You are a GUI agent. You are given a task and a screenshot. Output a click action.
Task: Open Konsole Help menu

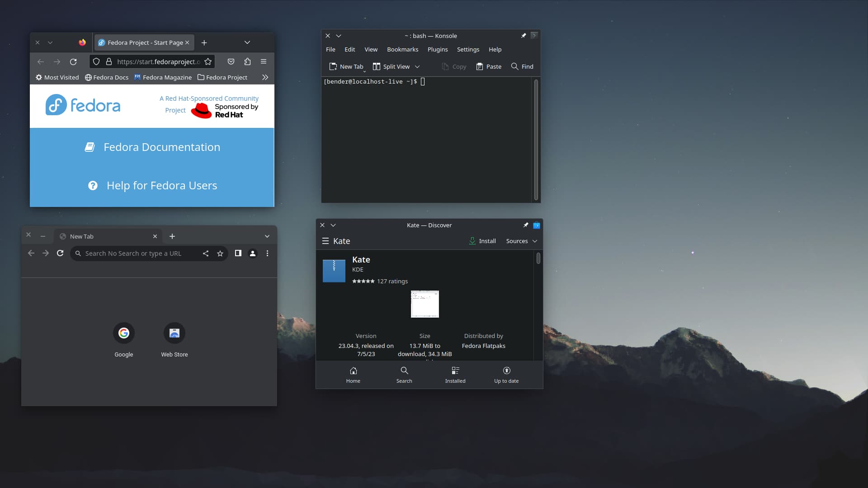[495, 49]
